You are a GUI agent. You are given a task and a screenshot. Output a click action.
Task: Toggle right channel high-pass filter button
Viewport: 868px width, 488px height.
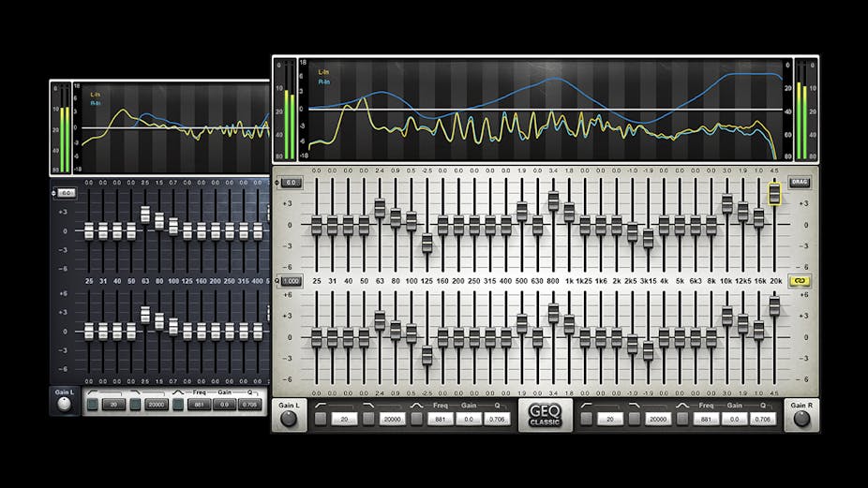pyautogui.click(x=587, y=420)
